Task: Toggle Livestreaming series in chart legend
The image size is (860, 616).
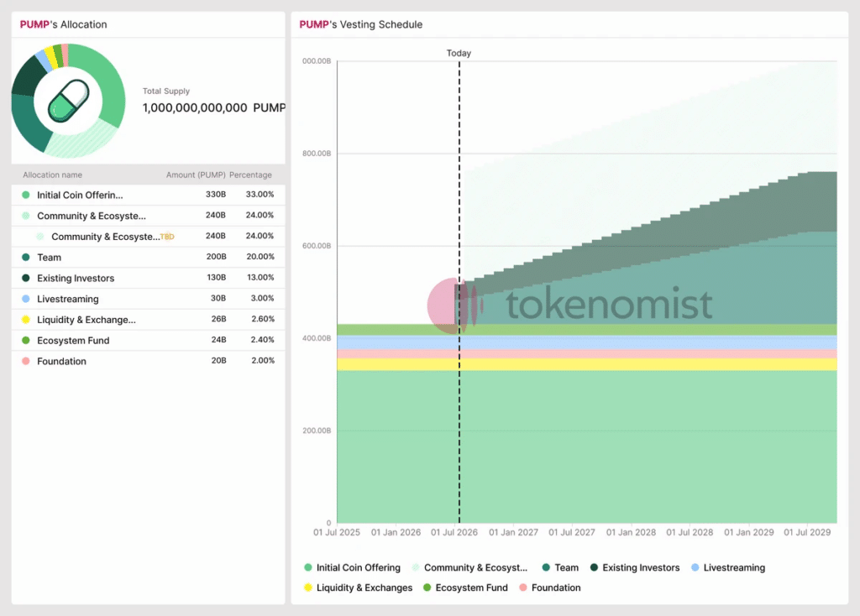Action: [728, 568]
